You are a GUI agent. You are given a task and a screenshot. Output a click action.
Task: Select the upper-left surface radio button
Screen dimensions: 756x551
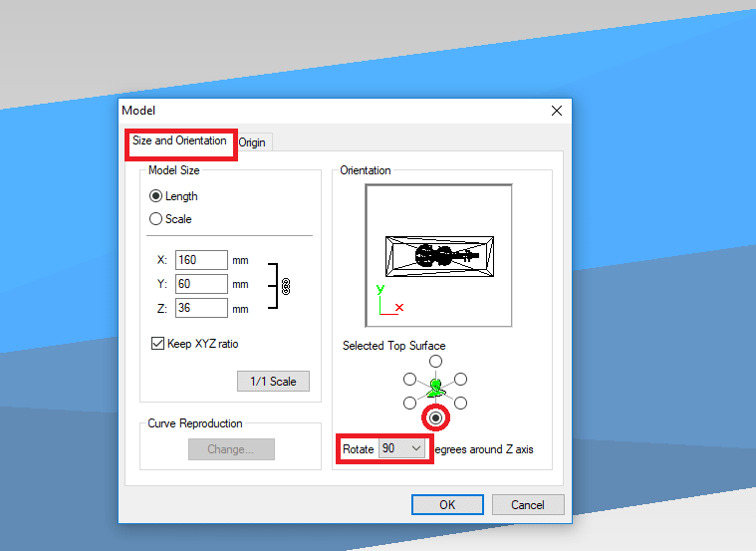click(409, 380)
